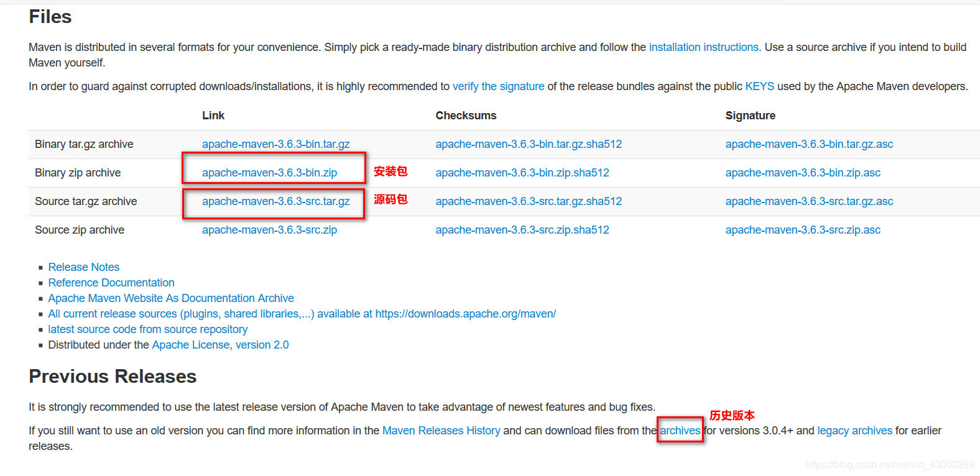Click the Previous Releases heading
Viewport: 980px width, 476px height.
tap(113, 377)
